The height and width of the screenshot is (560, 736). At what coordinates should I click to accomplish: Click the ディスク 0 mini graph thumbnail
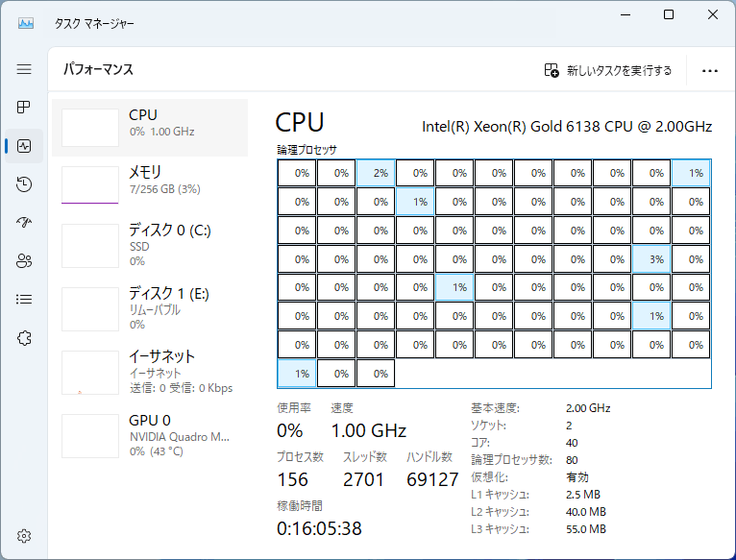pos(90,246)
